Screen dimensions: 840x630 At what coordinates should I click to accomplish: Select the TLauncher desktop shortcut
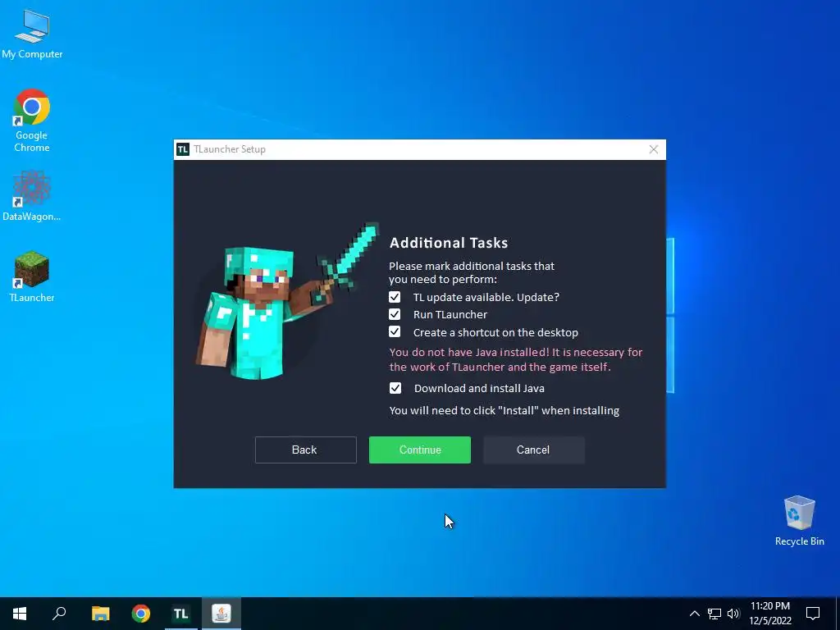coord(32,276)
